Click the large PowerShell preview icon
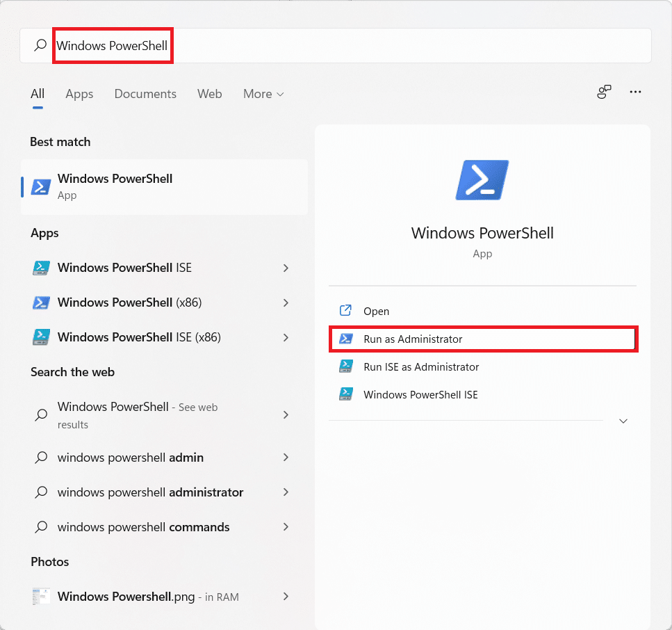The image size is (672, 630). click(482, 179)
